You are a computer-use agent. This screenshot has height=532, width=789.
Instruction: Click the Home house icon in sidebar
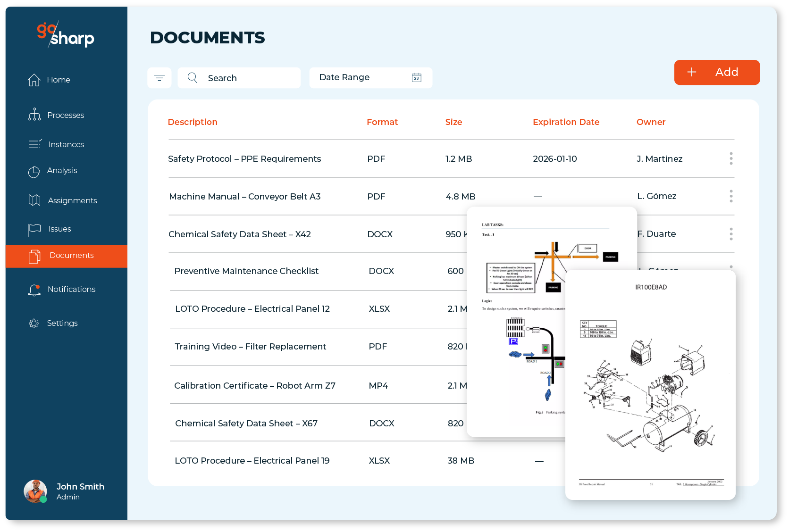pyautogui.click(x=34, y=80)
